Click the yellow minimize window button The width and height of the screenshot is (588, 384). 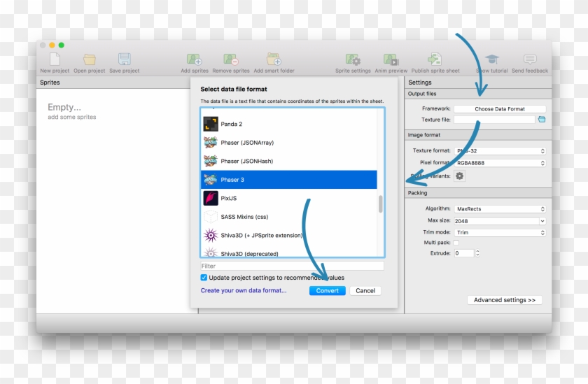52,45
